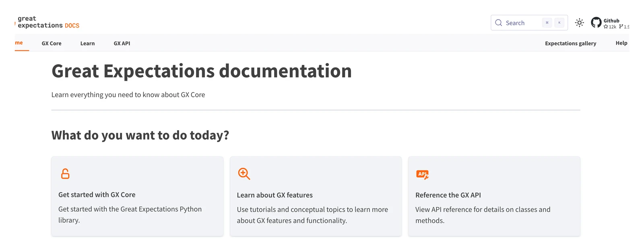Go to Expectations gallery
Screen dimensions: 644x252
(x=570, y=43)
